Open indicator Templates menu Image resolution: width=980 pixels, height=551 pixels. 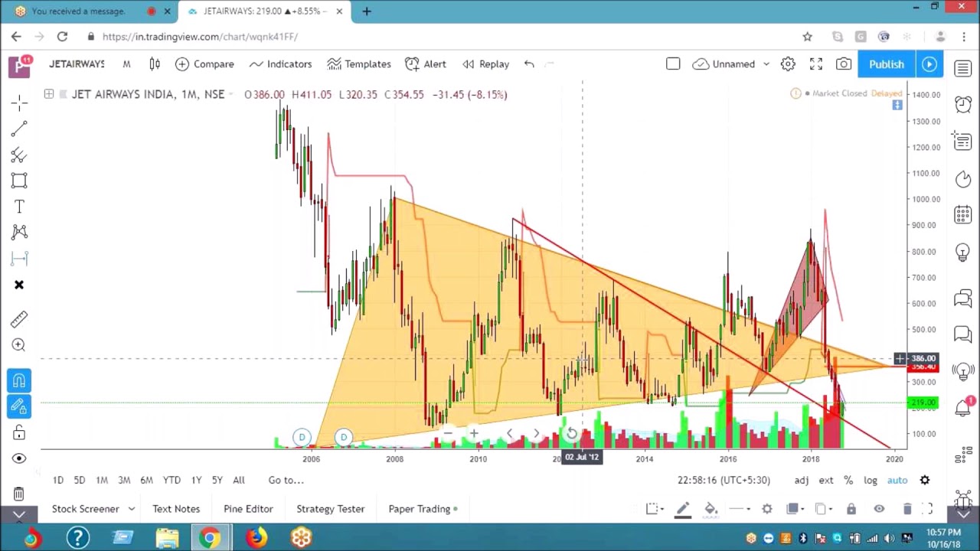(x=359, y=64)
